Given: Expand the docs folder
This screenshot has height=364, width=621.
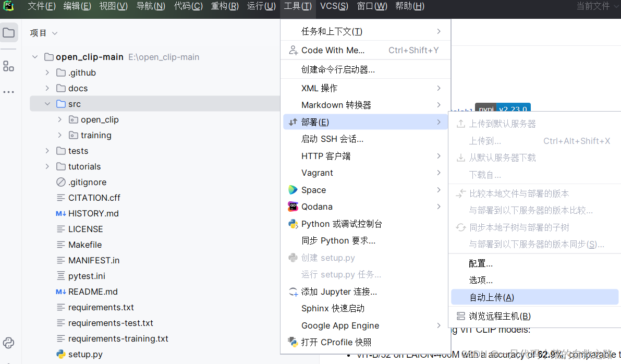Looking at the screenshot, I should 47,88.
